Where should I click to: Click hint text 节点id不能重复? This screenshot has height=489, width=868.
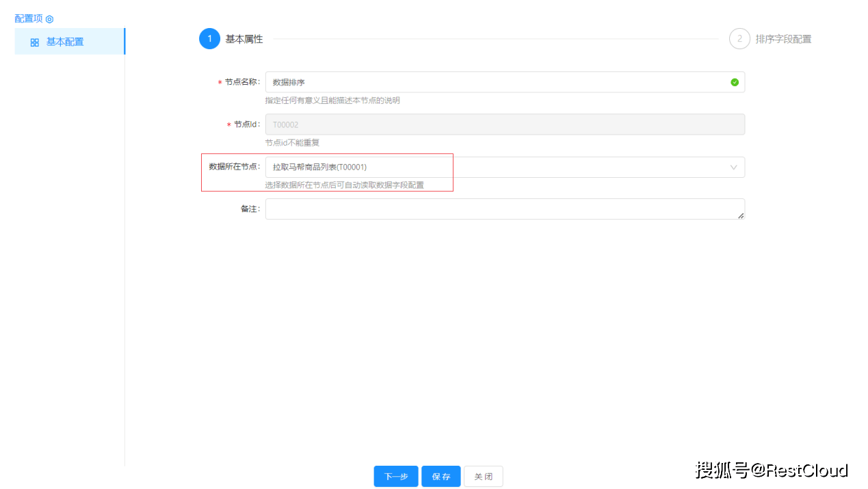click(292, 143)
